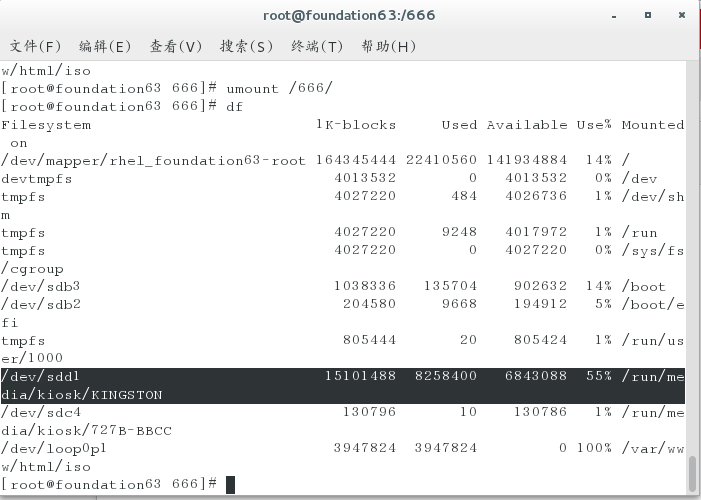
Task: Click the '/dev/sdb2' filesystem entry
Action: (41, 305)
